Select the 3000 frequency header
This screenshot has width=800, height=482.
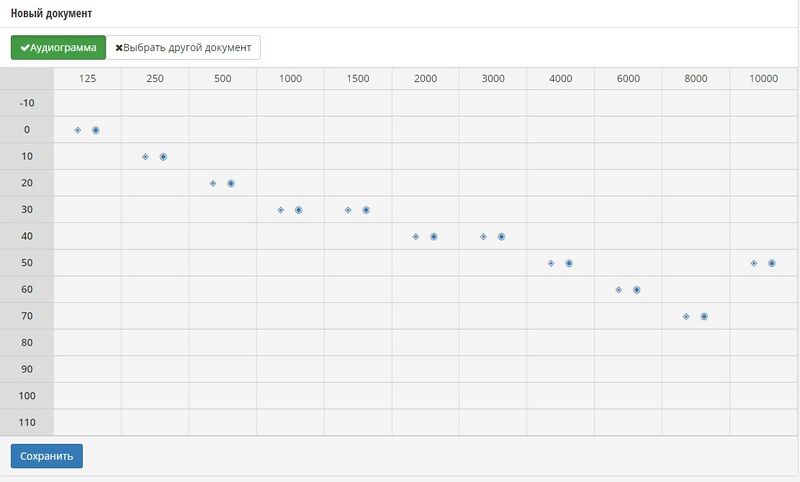click(493, 79)
